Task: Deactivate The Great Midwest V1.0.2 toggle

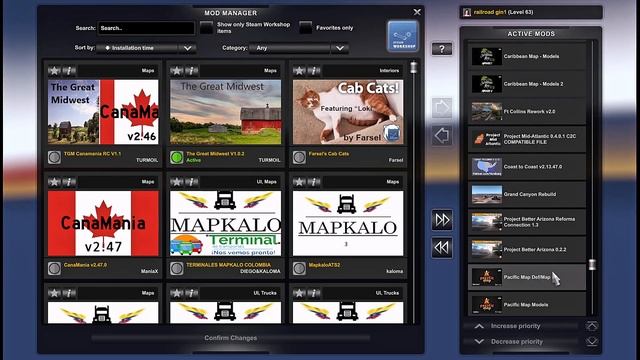Action: [177, 157]
